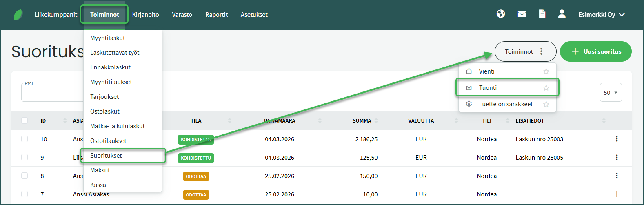Image resolution: width=644 pixels, height=205 pixels.
Task: Star the Luettelon sarakkeet option
Action: coord(546,104)
